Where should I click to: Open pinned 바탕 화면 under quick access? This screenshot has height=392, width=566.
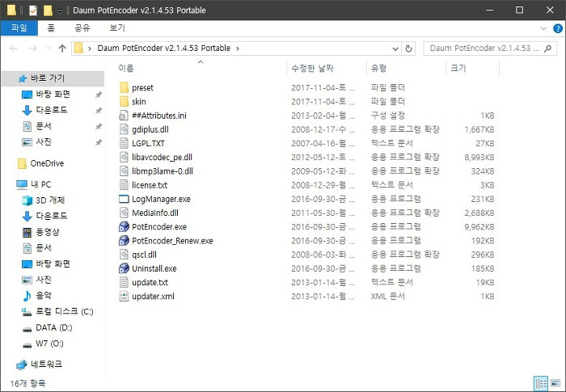click(53, 95)
